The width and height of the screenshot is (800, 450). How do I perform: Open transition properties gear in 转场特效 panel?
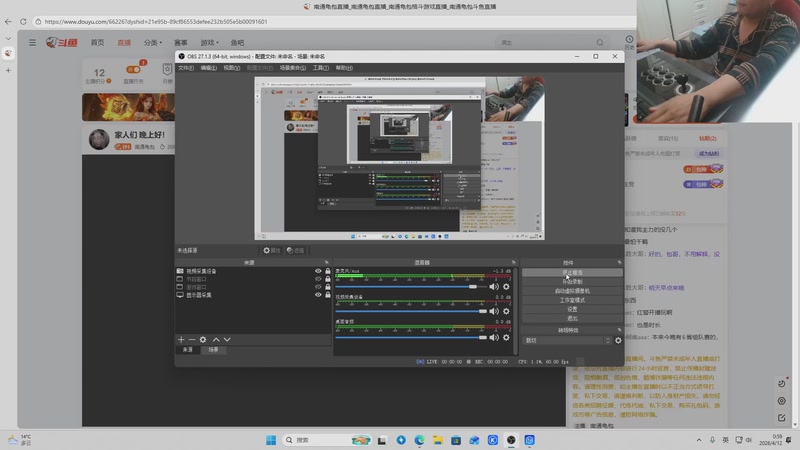[618, 340]
